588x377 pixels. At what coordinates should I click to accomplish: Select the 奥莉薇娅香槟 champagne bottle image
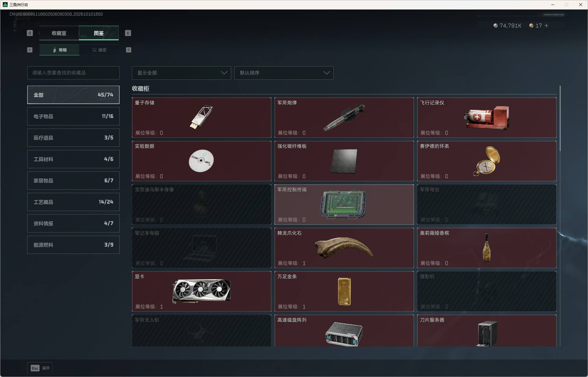(486, 248)
